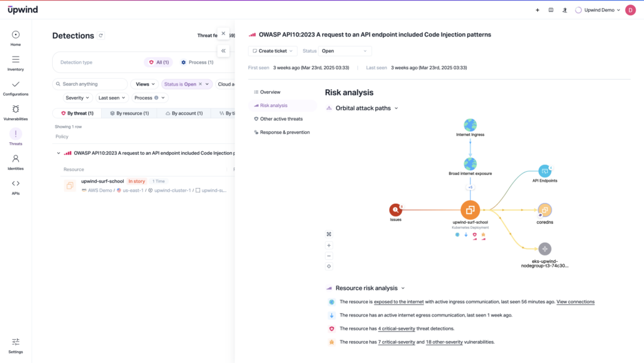Switch to the By resource (1) tab

click(129, 113)
